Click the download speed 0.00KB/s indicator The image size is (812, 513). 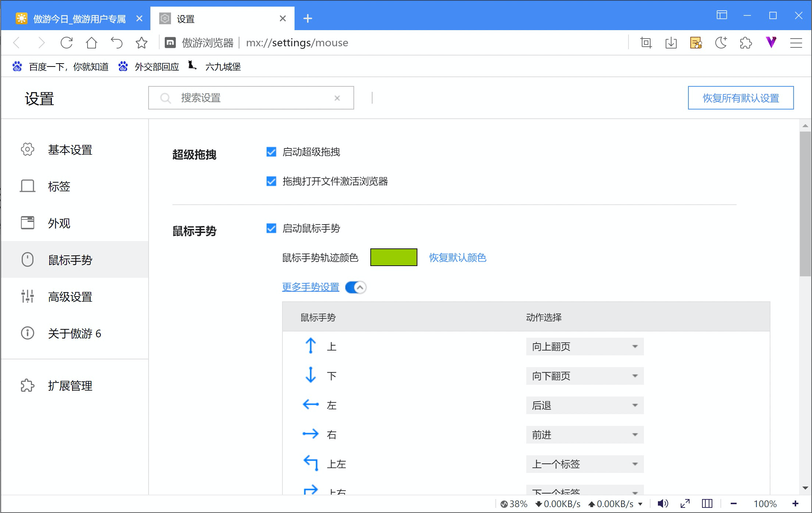pos(558,504)
